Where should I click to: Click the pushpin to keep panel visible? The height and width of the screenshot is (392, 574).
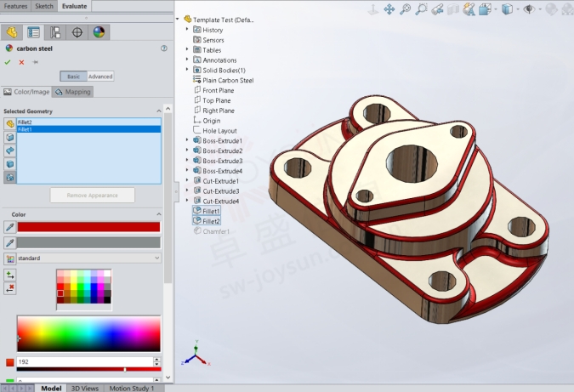pyautogui.click(x=35, y=62)
